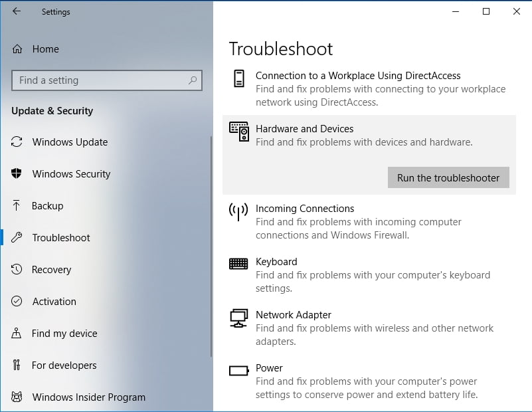Click the sidebar vertical scrollbar

pyautogui.click(x=211, y=246)
